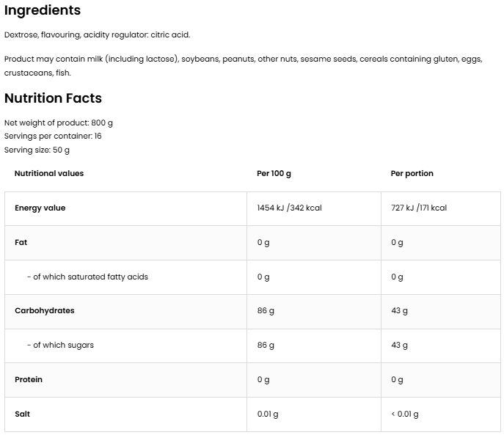
Task: Click the Salt row label
Action: point(22,414)
